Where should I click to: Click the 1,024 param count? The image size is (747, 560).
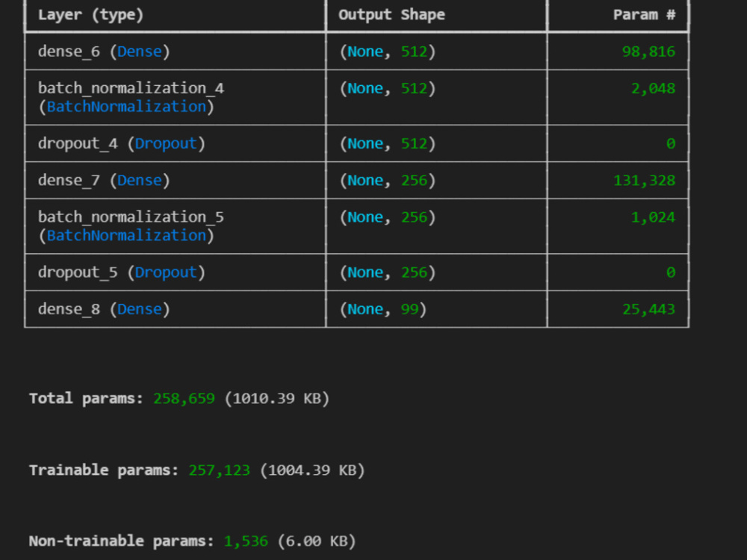tap(653, 217)
